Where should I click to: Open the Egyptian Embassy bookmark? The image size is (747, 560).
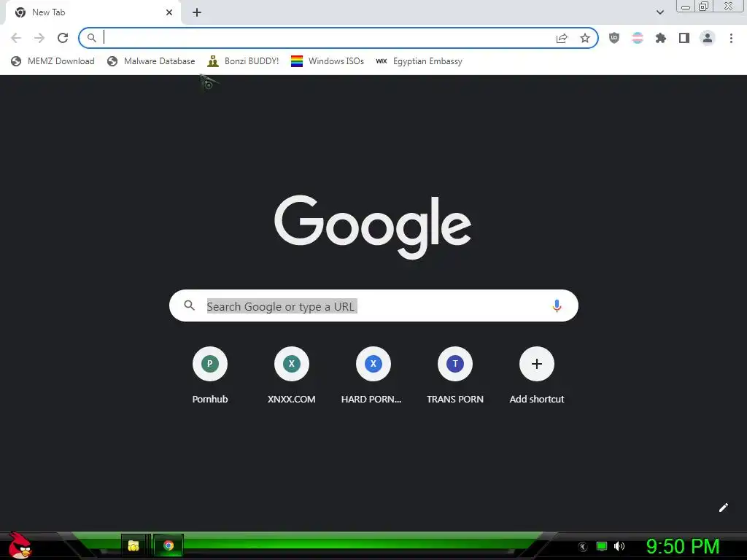click(419, 61)
